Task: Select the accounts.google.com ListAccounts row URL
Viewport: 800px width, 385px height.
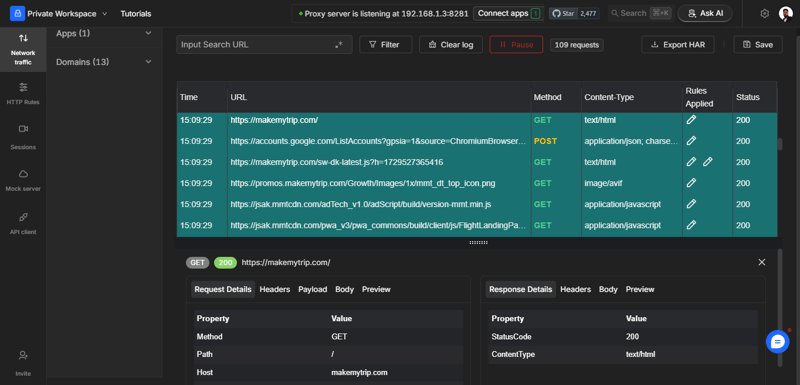Action: click(x=378, y=141)
